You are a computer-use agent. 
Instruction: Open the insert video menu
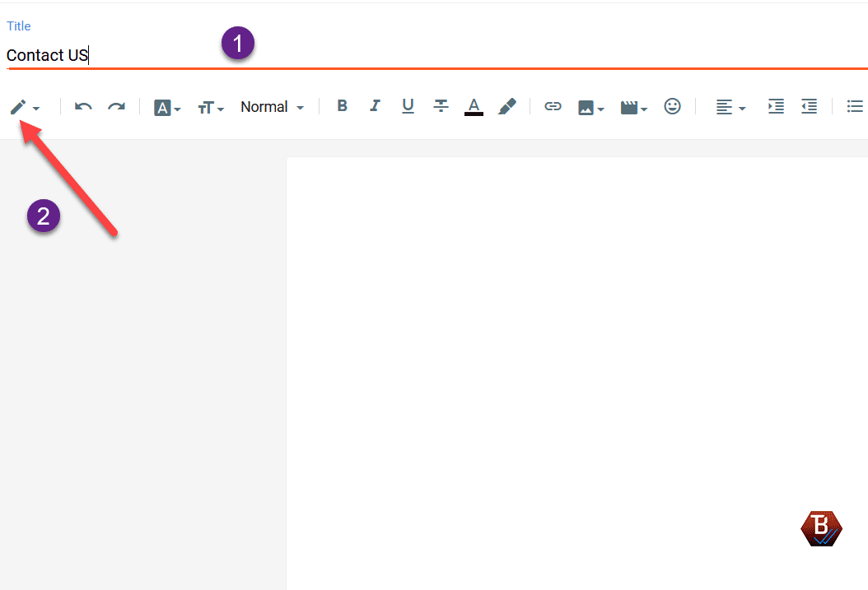pyautogui.click(x=634, y=108)
